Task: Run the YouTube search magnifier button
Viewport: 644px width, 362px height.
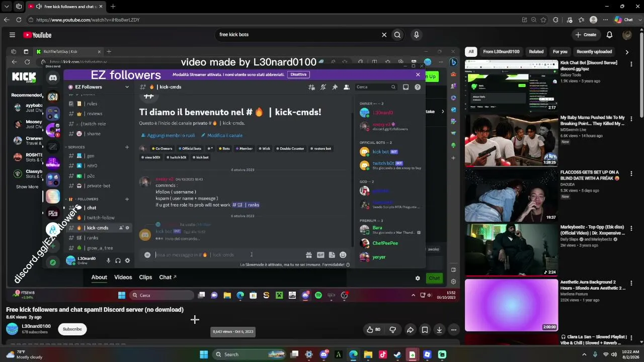Action: pyautogui.click(x=397, y=35)
